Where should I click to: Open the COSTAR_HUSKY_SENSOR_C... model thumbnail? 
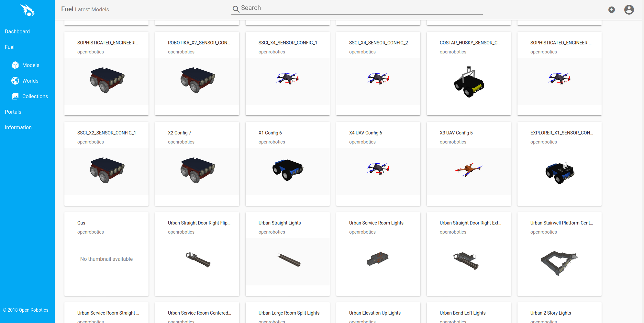pyautogui.click(x=469, y=82)
